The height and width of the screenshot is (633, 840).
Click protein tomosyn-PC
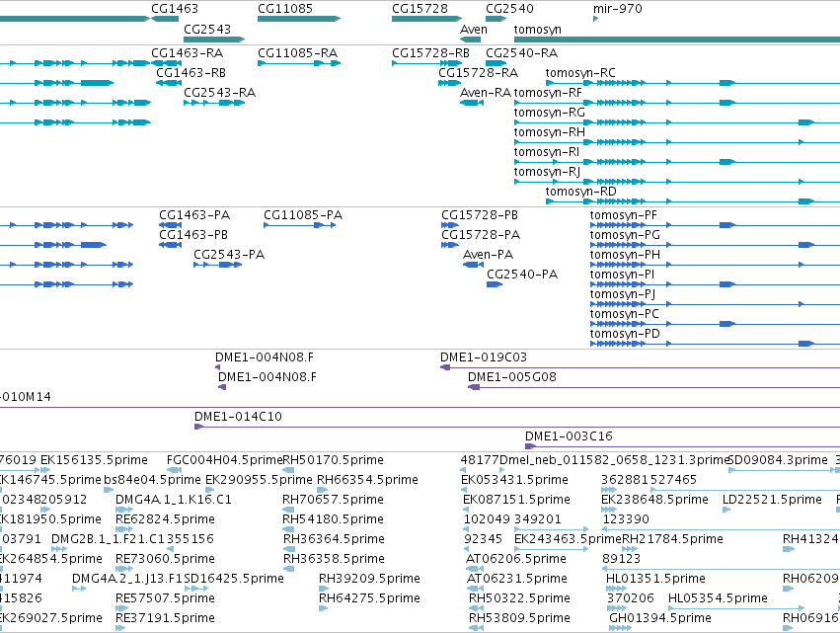pos(625,315)
